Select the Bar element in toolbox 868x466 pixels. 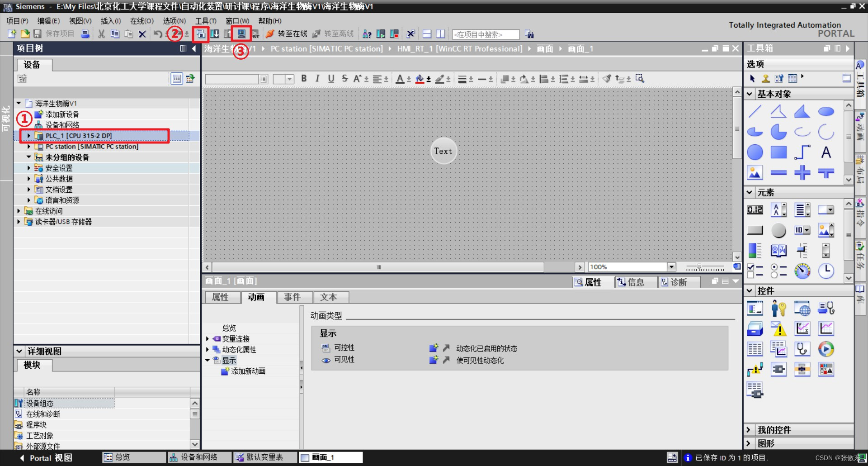[755, 250]
